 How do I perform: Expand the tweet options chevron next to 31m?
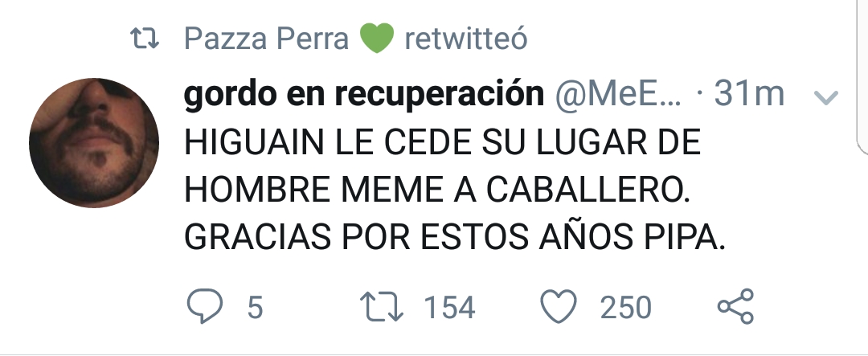827,97
